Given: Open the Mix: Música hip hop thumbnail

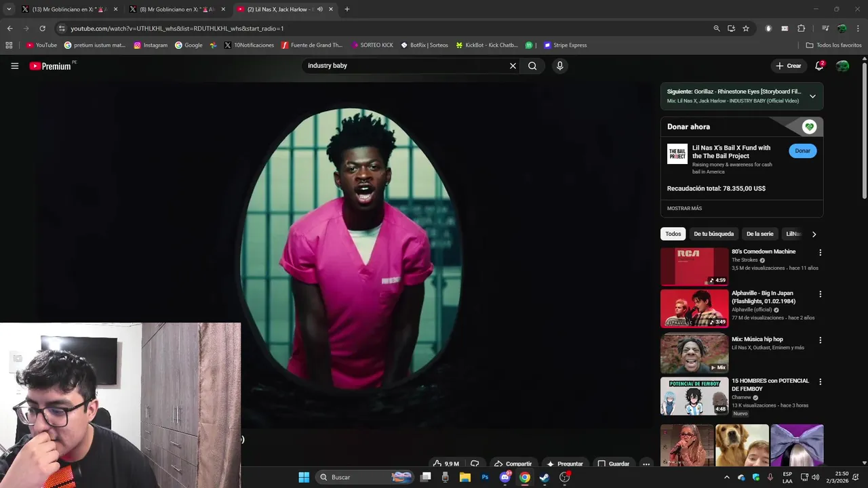Looking at the screenshot, I should pyautogui.click(x=694, y=353).
